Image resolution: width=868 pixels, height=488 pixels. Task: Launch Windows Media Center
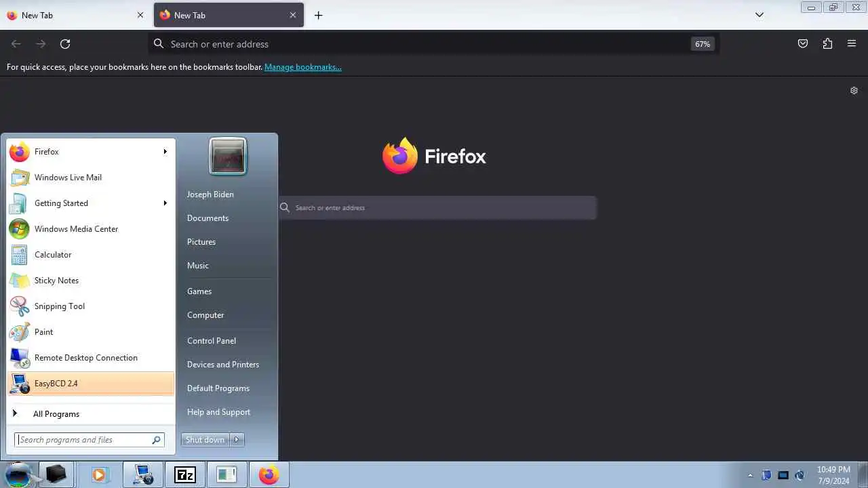pyautogui.click(x=90, y=229)
